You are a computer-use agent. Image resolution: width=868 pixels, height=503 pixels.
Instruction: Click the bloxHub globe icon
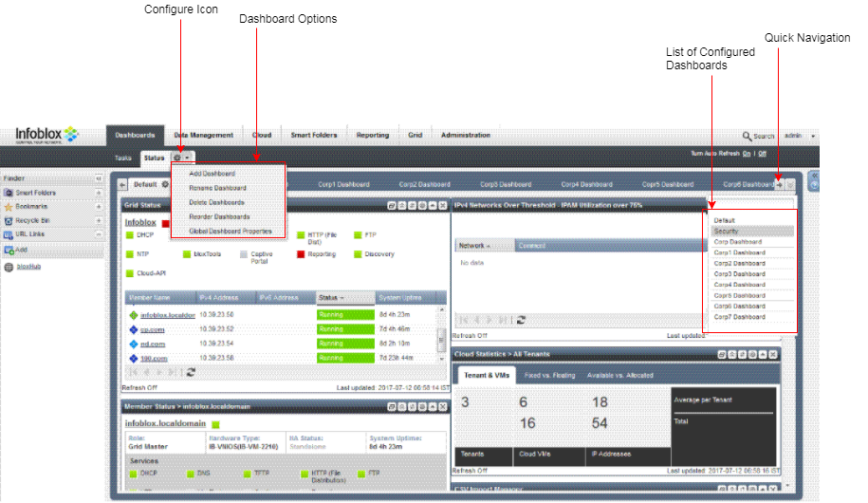[x=9, y=267]
